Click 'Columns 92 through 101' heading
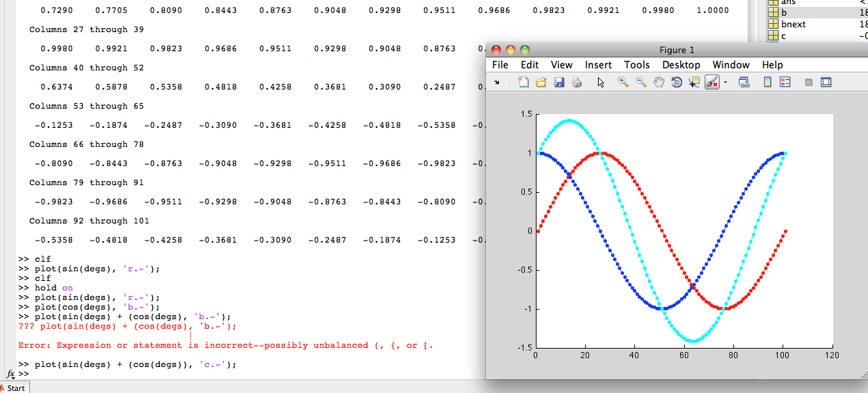 pyautogui.click(x=90, y=221)
